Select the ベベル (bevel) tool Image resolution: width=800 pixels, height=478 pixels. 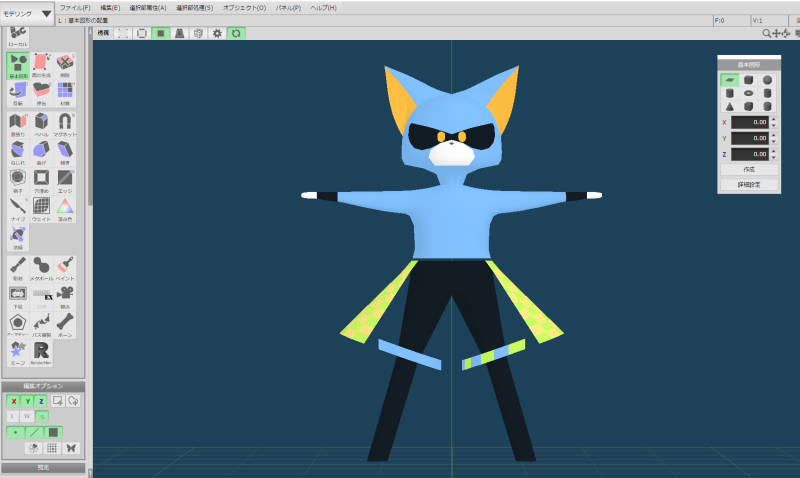click(41, 125)
